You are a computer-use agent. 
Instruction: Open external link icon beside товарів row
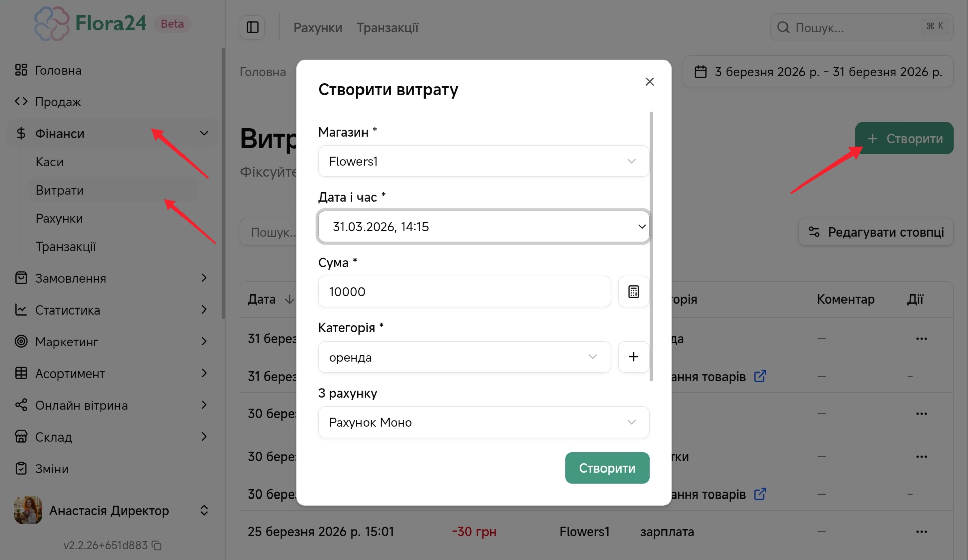[760, 376]
